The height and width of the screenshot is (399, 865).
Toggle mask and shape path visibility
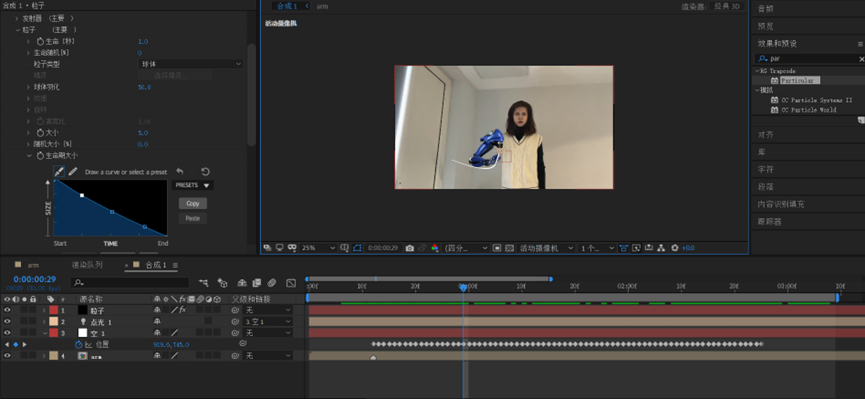[x=357, y=248]
